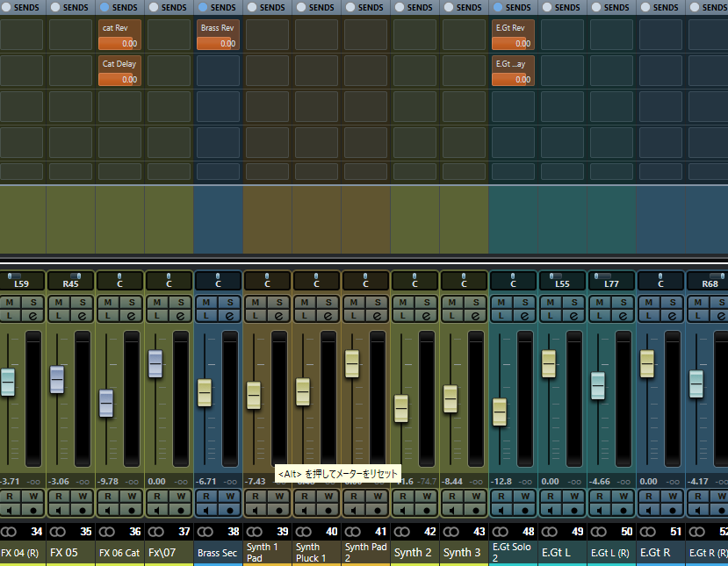Enable monitor speaker icon on Brass Sec

[x=205, y=511]
